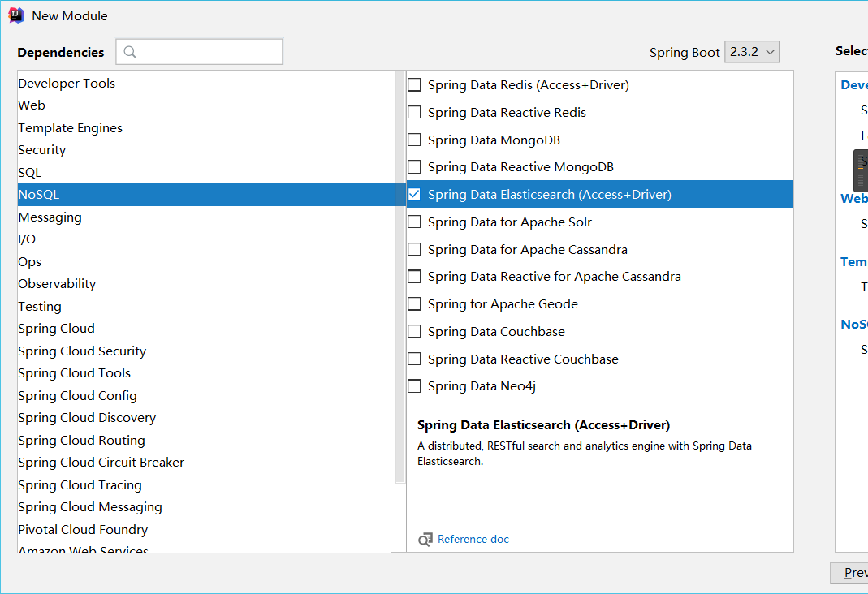Image resolution: width=868 pixels, height=594 pixels.
Task: Select the Security category
Action: click(x=206, y=150)
